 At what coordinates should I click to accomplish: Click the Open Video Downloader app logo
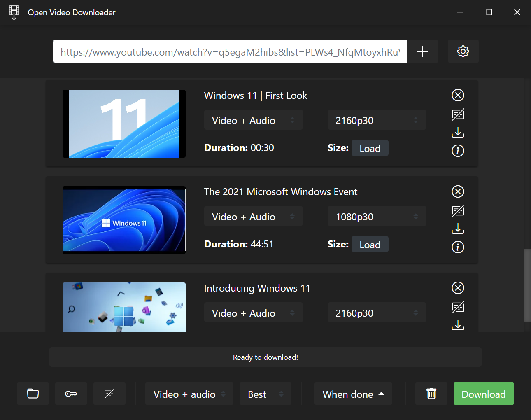point(14,12)
